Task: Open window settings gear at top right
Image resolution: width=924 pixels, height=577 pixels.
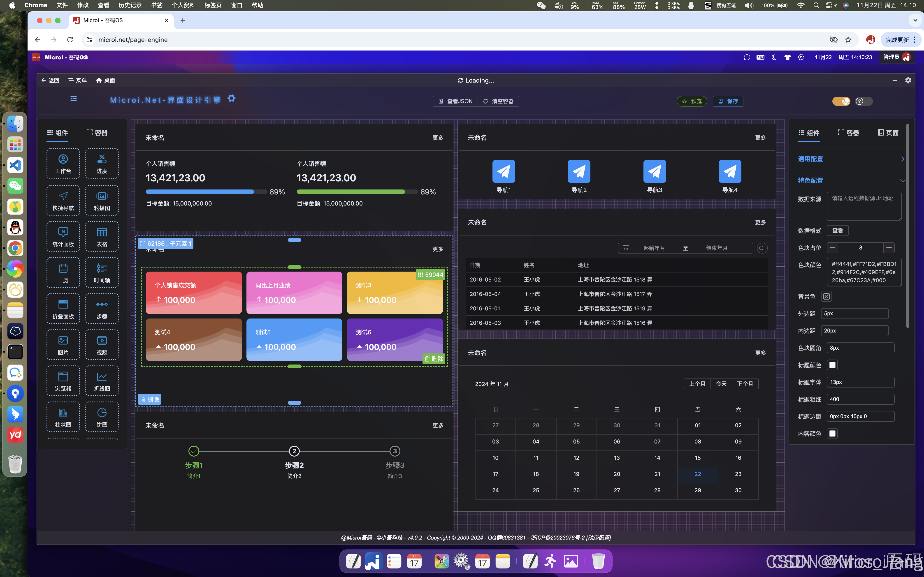Action: (908, 80)
